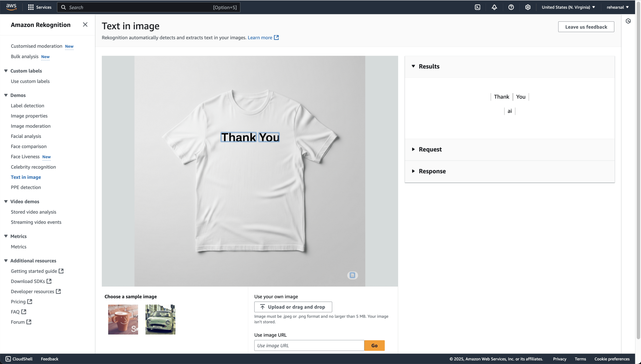The image size is (641, 364).
Task: Click the AWS logo home icon
Action: click(x=11, y=7)
